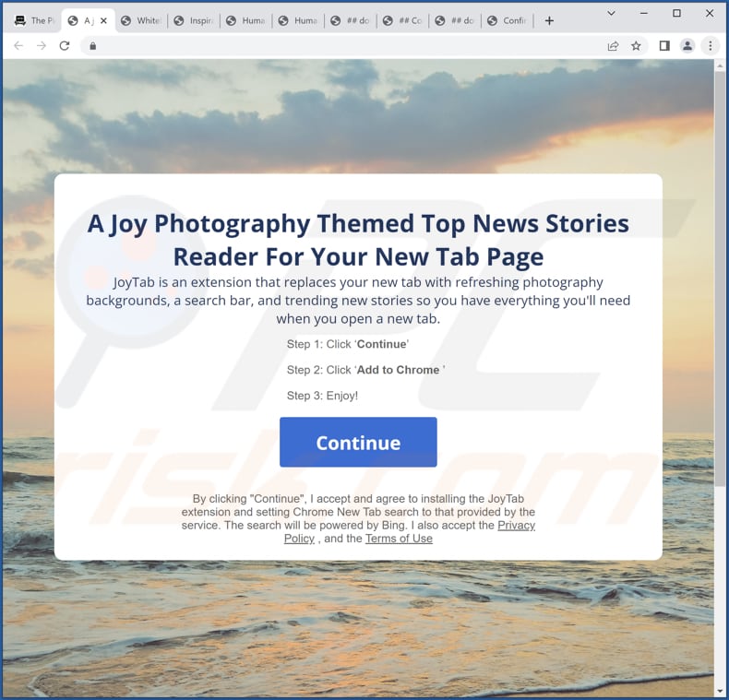Reload the current page

pos(65,45)
